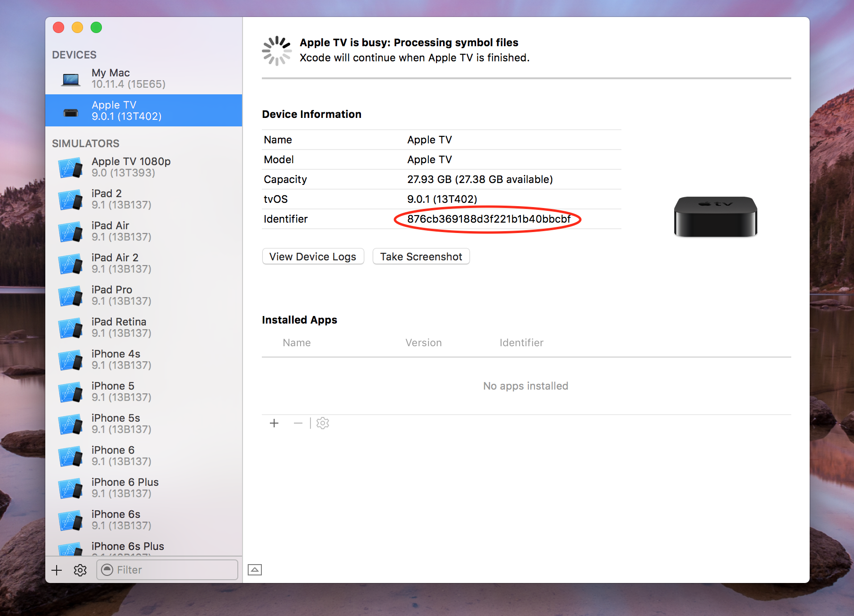Select Apple TV 9.0.1 device row
854x616 pixels.
click(x=144, y=110)
